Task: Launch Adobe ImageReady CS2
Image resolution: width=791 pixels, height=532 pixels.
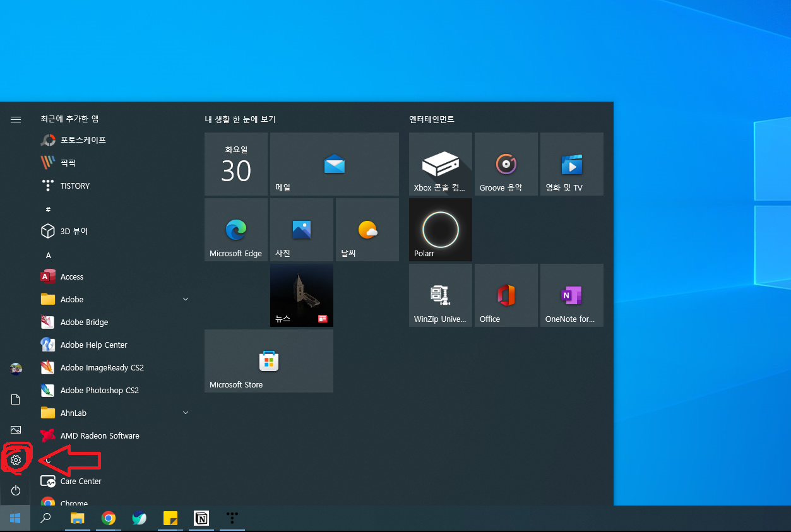Action: coord(114,367)
